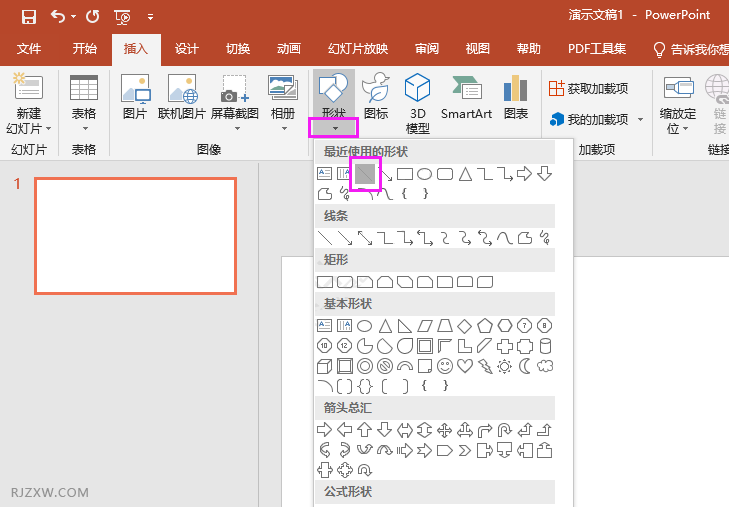The width and height of the screenshot is (729, 507).
Task: Select the regular pentagon shape in 基本形状
Action: [484, 326]
